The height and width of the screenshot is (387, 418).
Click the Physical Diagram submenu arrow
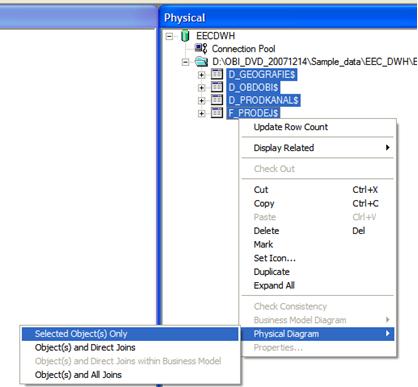click(387, 333)
